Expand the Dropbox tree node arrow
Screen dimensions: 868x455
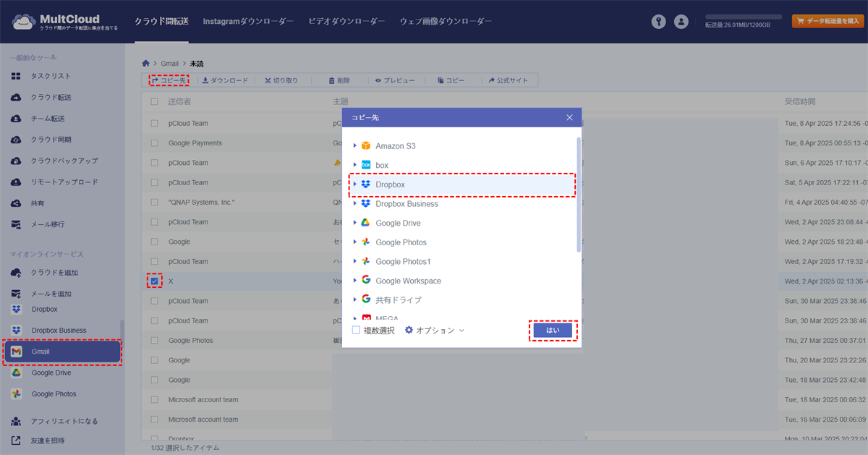pos(354,184)
